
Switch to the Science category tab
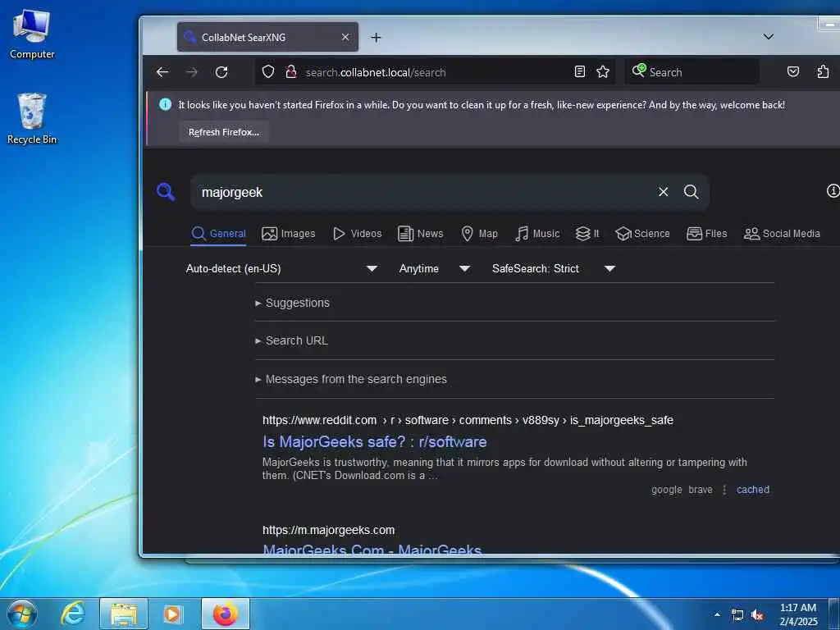click(642, 234)
